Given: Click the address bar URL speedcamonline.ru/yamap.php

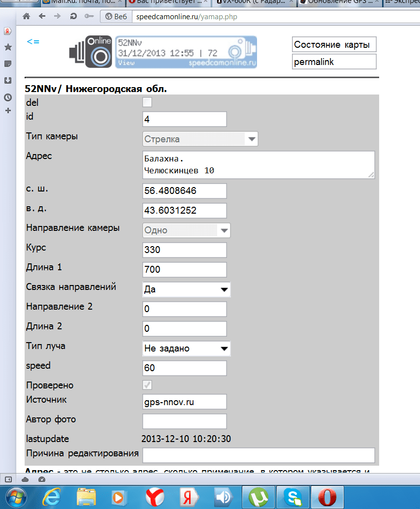Looking at the screenshot, I should pyautogui.click(x=187, y=17).
